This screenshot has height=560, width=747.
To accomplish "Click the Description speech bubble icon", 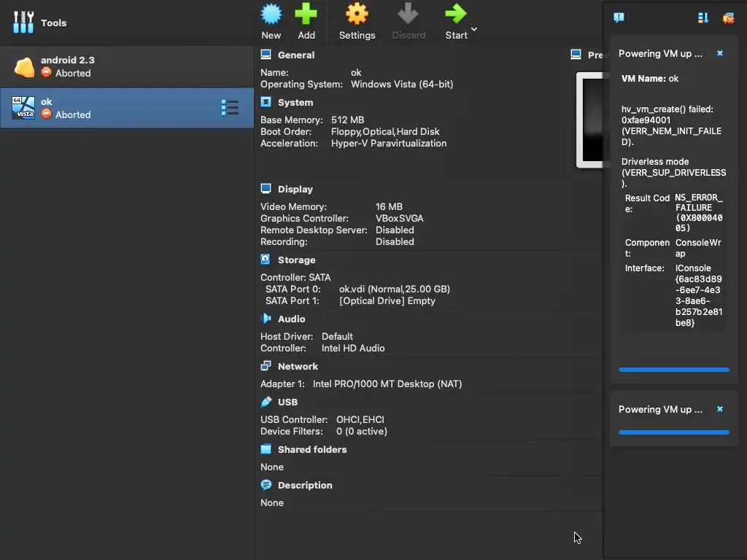I will point(266,485).
